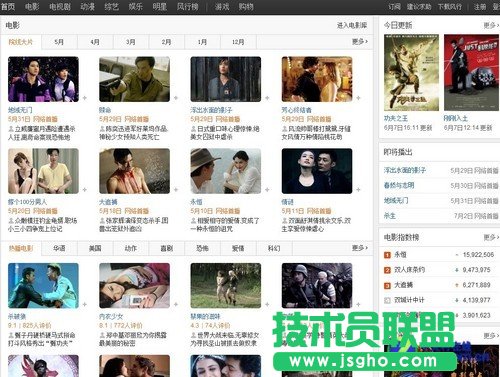Screen dimensions: 500x377
Task: Switch to the 科幻 genre tab
Action: coord(274,248)
